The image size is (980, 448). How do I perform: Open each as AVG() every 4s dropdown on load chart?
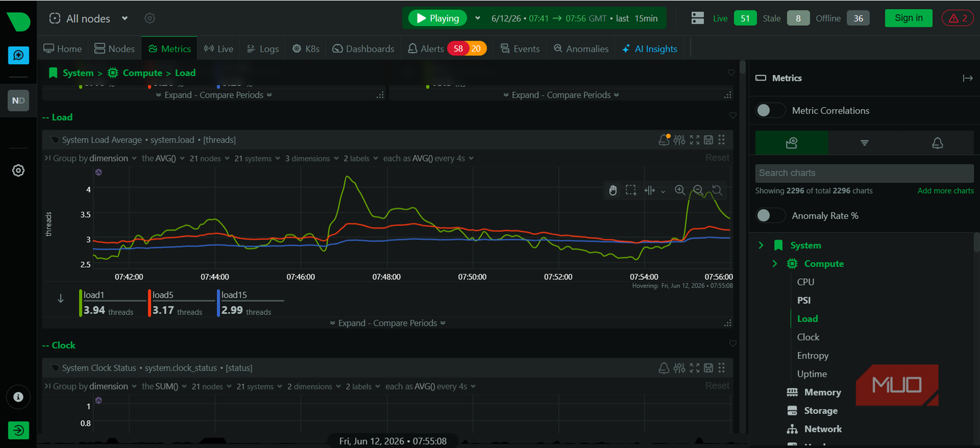[429, 158]
